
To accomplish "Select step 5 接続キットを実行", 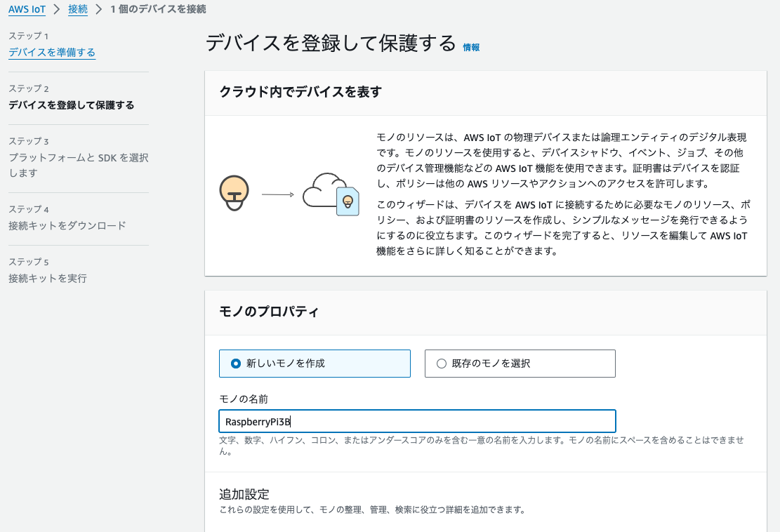I will [48, 278].
